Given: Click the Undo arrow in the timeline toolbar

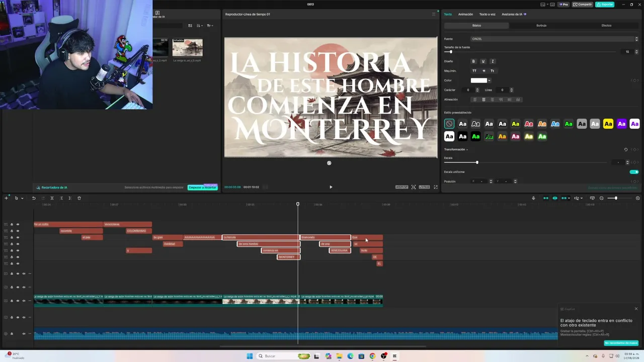Looking at the screenshot, I should (34, 198).
